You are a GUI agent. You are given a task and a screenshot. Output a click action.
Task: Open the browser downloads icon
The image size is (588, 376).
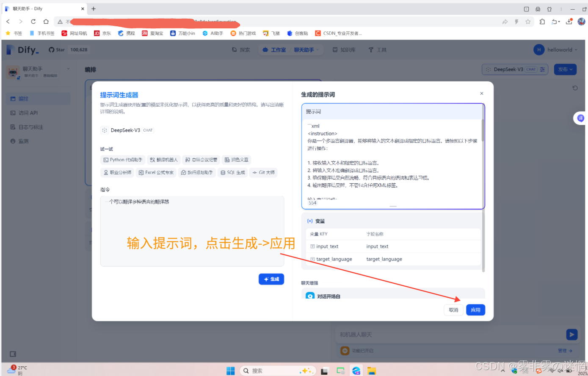pyautogui.click(x=569, y=21)
